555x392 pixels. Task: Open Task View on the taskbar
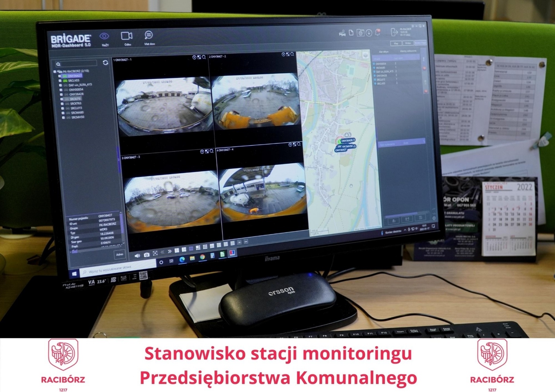[x=171, y=261]
